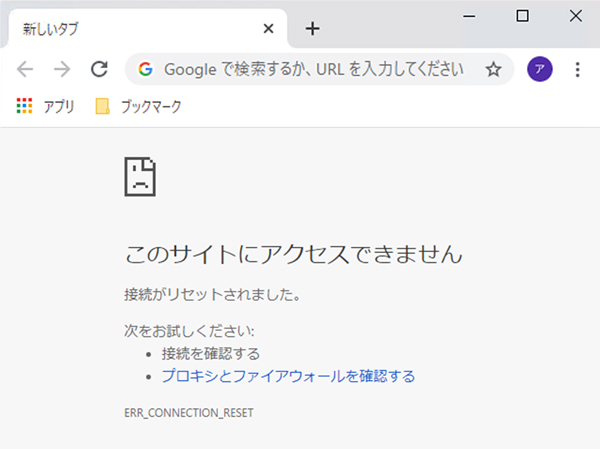Viewport: 600px width, 449px height.
Task: Close the Chrome window
Action: coord(576,16)
